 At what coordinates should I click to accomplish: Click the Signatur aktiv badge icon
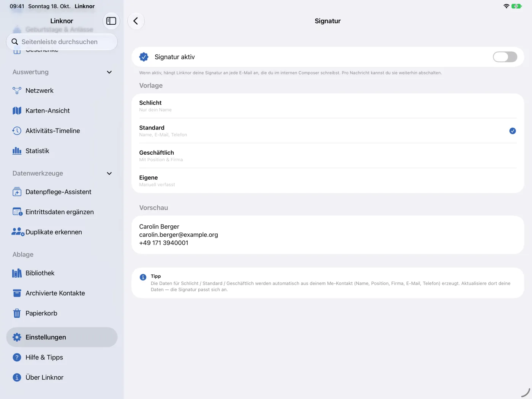point(144,57)
